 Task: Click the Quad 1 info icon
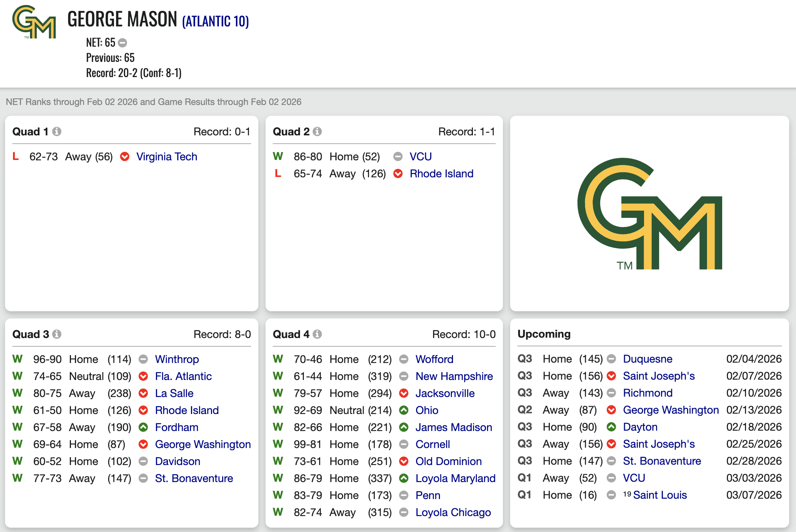coord(57,131)
